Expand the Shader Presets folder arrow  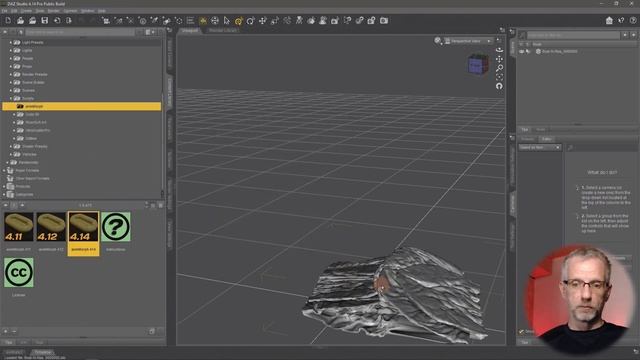pos(11,146)
